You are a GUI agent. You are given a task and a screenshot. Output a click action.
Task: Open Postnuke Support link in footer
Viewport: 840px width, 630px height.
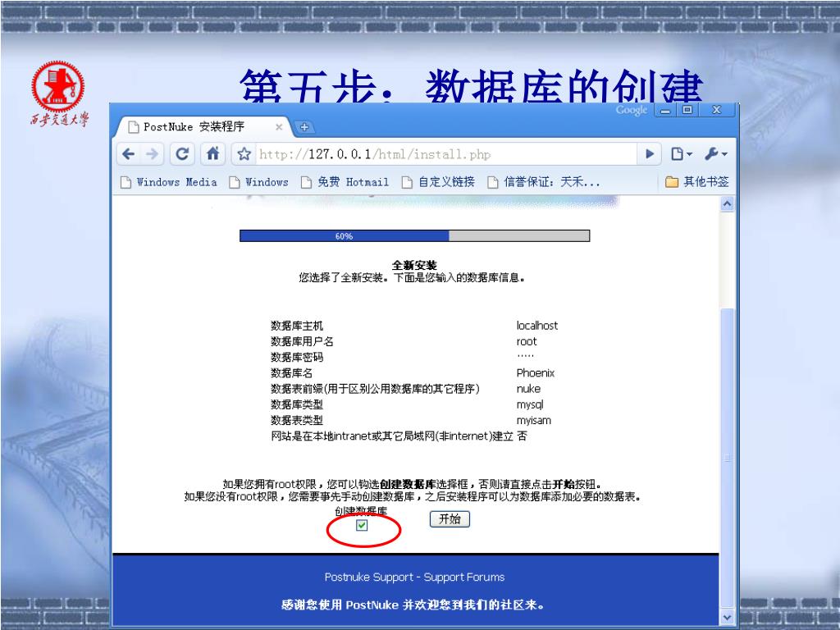click(x=369, y=577)
